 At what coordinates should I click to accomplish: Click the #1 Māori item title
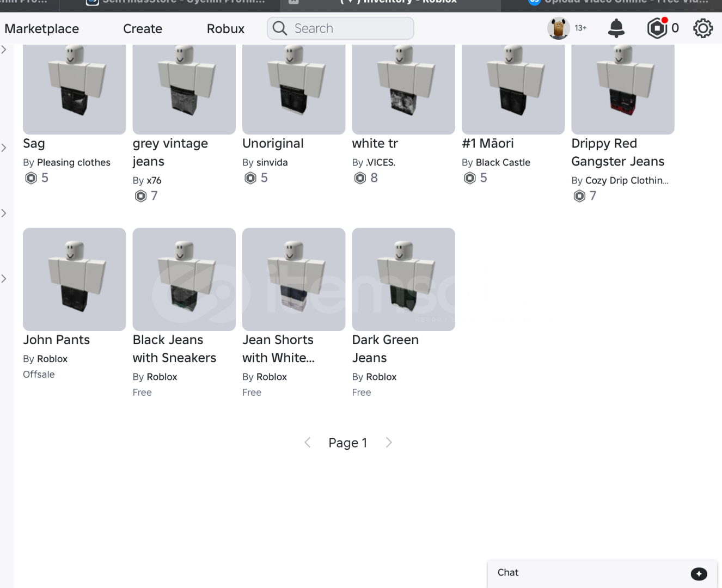[x=488, y=144]
